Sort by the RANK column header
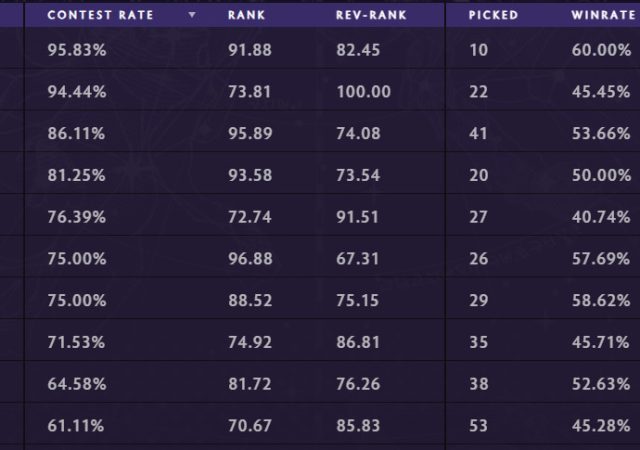Image resolution: width=640 pixels, height=450 pixels. pos(245,16)
